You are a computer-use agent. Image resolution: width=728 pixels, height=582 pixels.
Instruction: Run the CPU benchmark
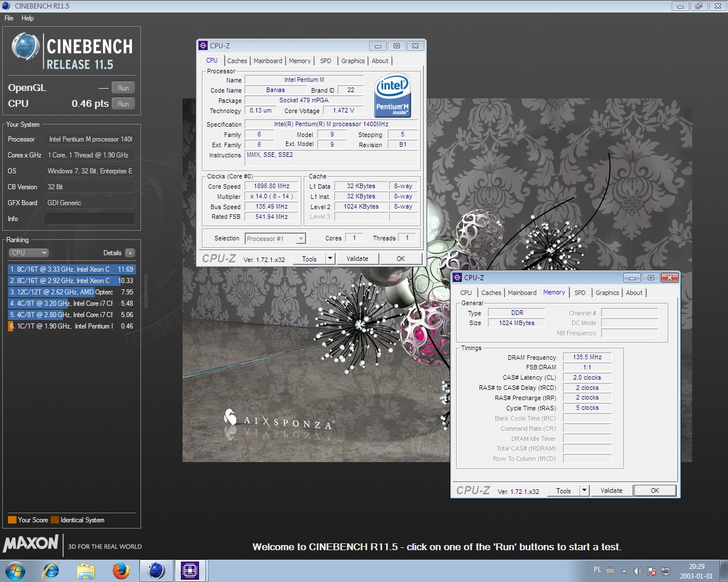123,103
